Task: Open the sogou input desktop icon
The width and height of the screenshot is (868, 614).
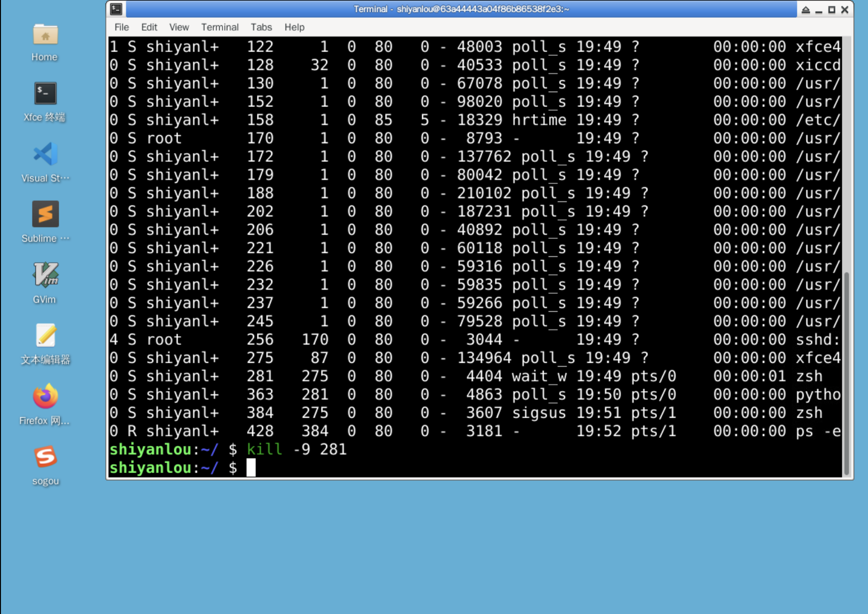Action: (x=45, y=465)
